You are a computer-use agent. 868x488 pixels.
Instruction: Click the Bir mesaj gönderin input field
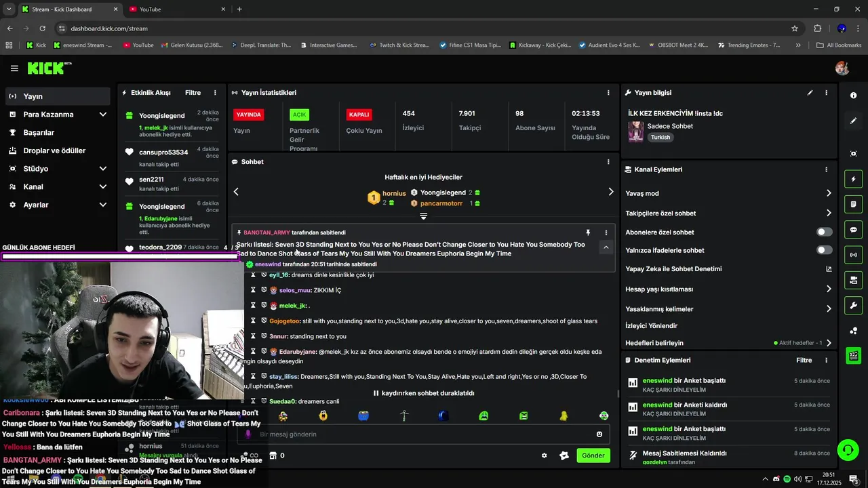[424, 434]
